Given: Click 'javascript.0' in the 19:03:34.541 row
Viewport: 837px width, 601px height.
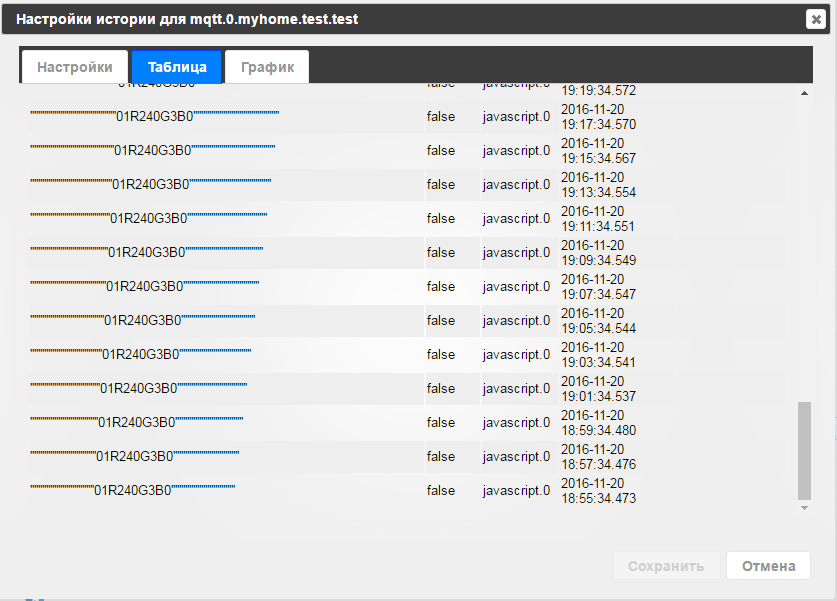Looking at the screenshot, I should (x=516, y=355).
